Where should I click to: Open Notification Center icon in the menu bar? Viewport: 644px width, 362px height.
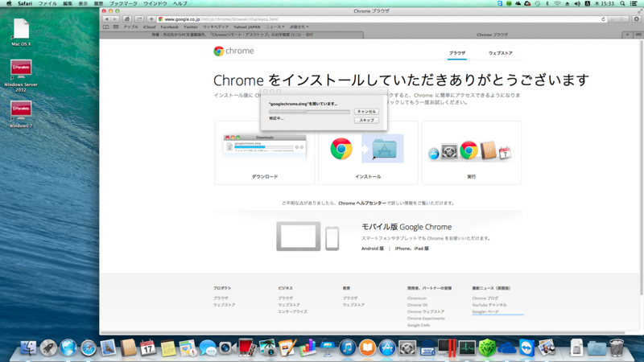(634, 3)
